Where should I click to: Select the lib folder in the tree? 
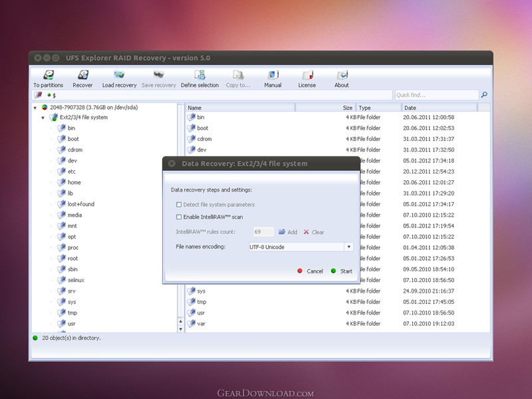point(70,193)
